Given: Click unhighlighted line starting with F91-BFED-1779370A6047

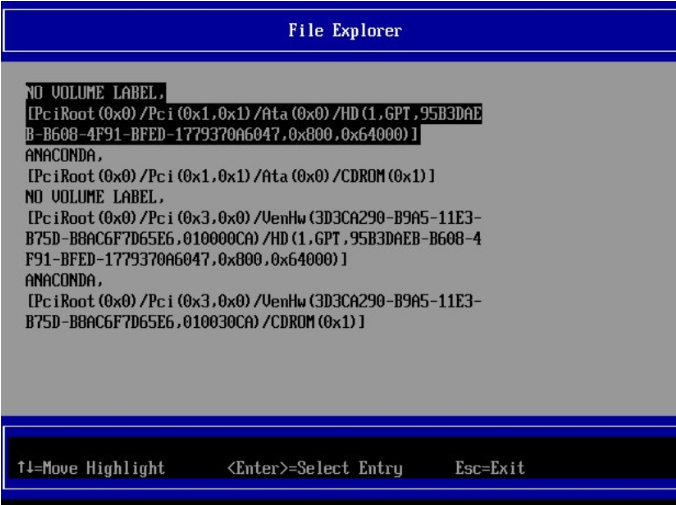Looking at the screenshot, I should pyautogui.click(x=187, y=260).
